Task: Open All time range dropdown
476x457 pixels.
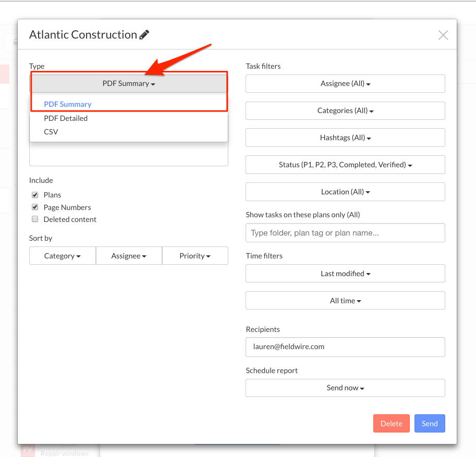Action: point(345,301)
